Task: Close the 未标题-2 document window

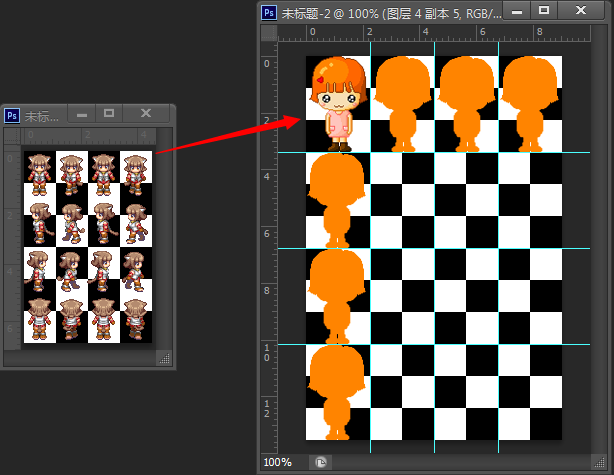Action: pos(581,11)
